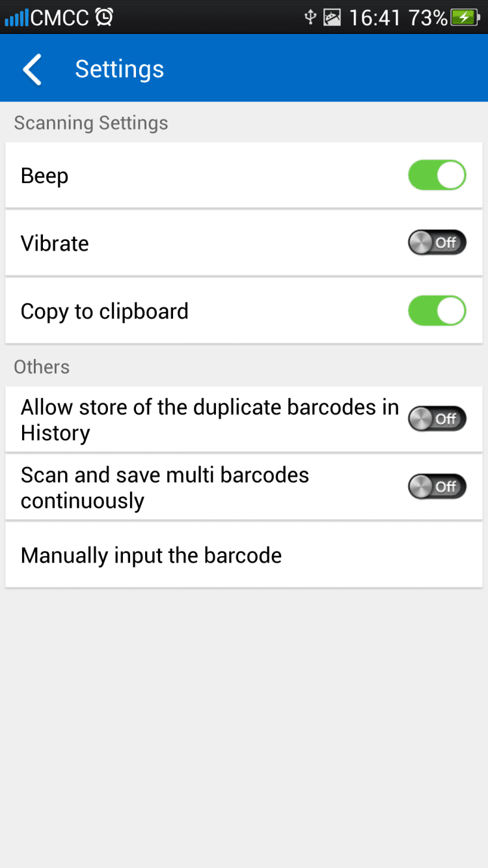The image size is (488, 868).
Task: Turn off the Beep switch
Action: tap(437, 175)
